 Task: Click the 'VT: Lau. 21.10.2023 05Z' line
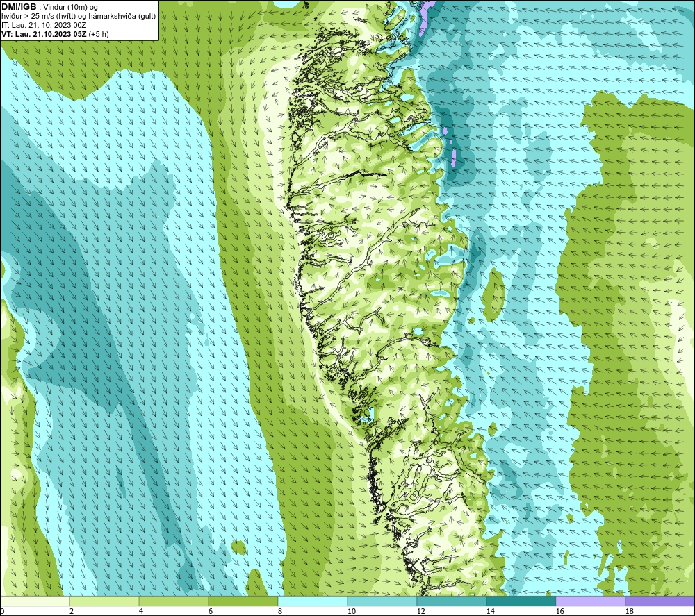point(44,34)
